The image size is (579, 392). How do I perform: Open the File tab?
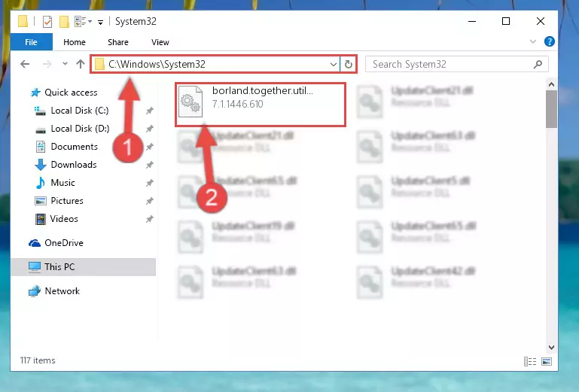pyautogui.click(x=32, y=42)
